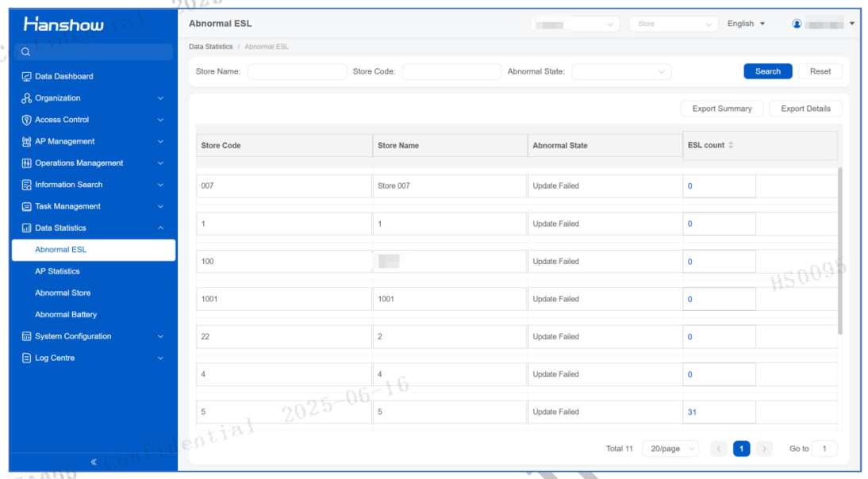This screenshot has width=868, height=479.
Task: Sort table by ESL count arrows
Action: pyautogui.click(x=731, y=145)
